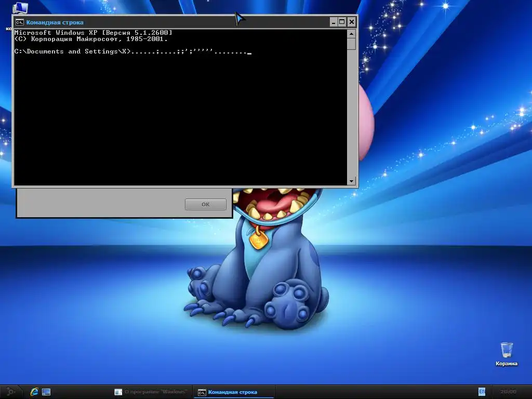Open the Start menu button

10,392
